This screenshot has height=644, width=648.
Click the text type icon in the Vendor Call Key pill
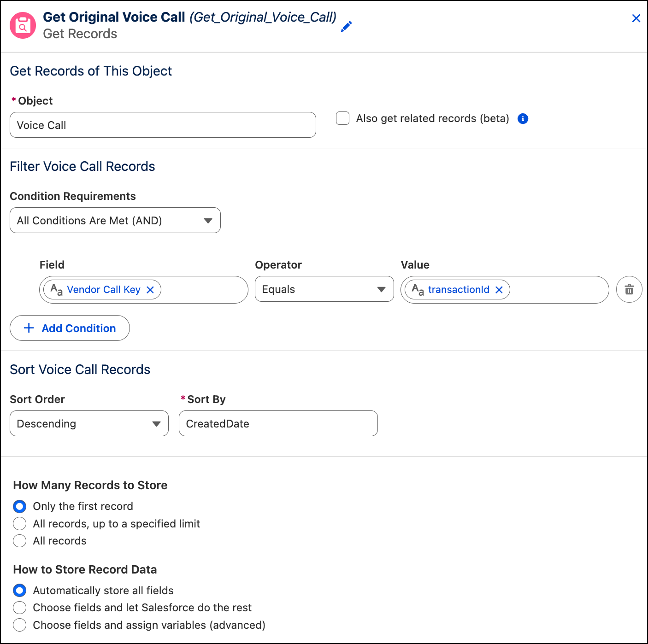coord(56,290)
